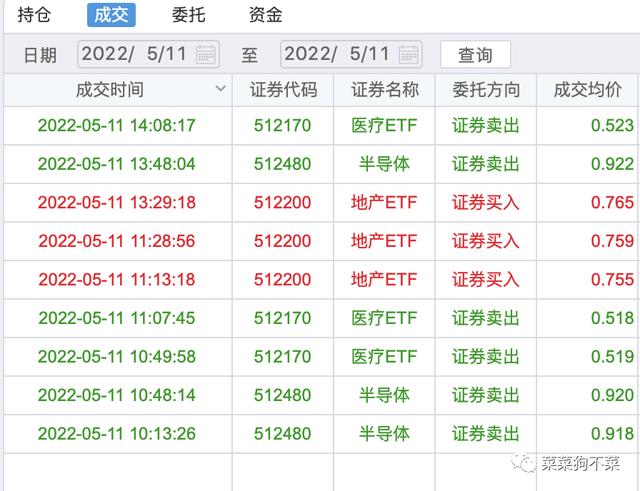Viewport: 640px width, 491px height.
Task: Switch to the 持仓 tab
Action: point(34,15)
